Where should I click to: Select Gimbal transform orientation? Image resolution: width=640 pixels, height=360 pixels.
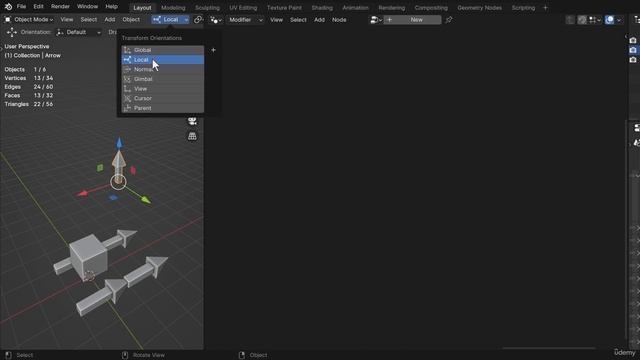click(163, 79)
